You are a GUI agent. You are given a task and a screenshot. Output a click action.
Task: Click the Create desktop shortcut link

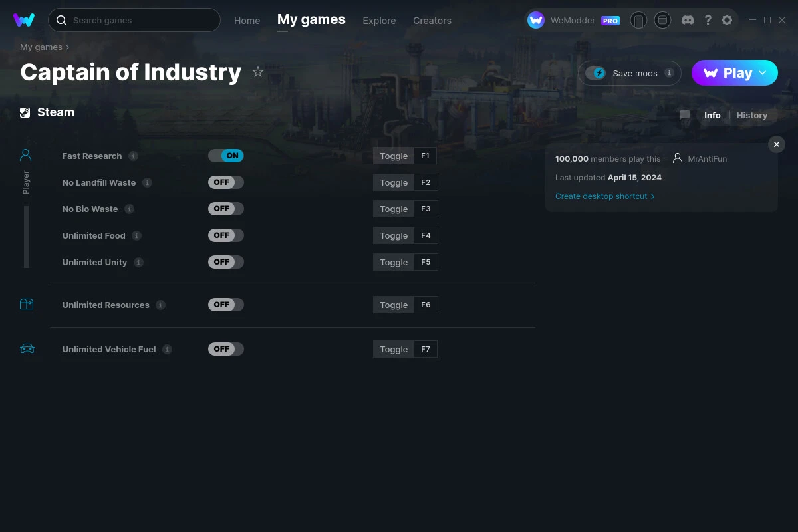click(x=601, y=196)
